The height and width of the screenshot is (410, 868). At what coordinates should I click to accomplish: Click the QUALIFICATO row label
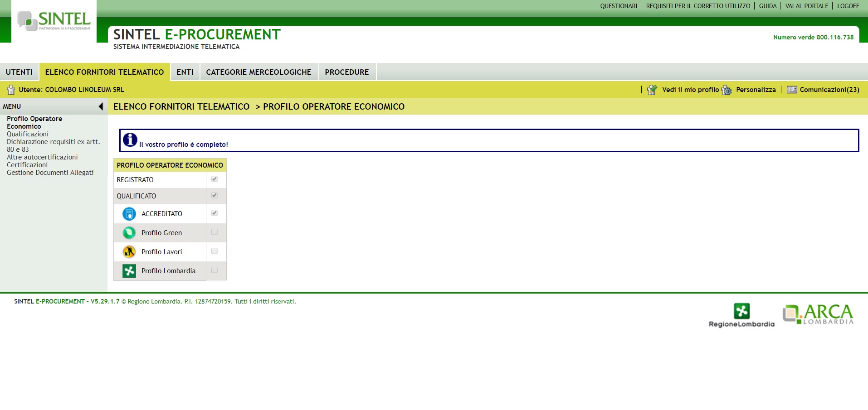136,196
